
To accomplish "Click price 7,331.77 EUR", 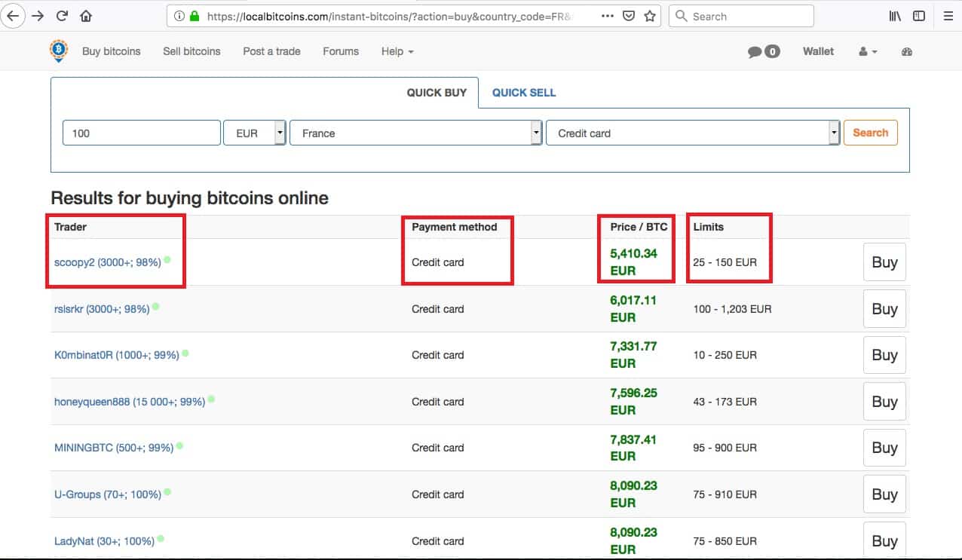I will point(633,355).
